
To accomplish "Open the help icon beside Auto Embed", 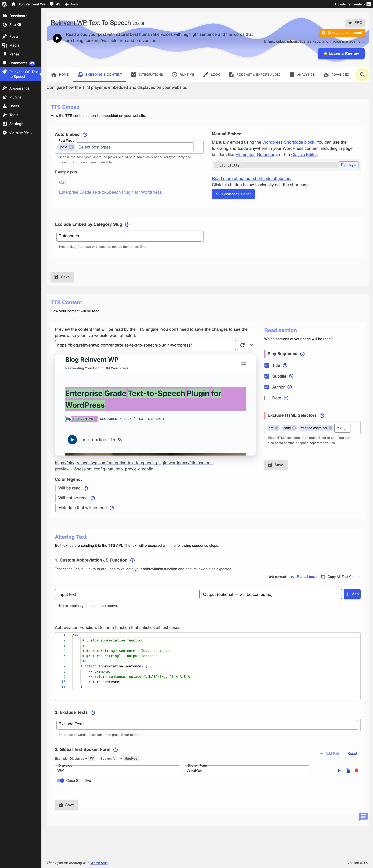I will click(x=85, y=134).
